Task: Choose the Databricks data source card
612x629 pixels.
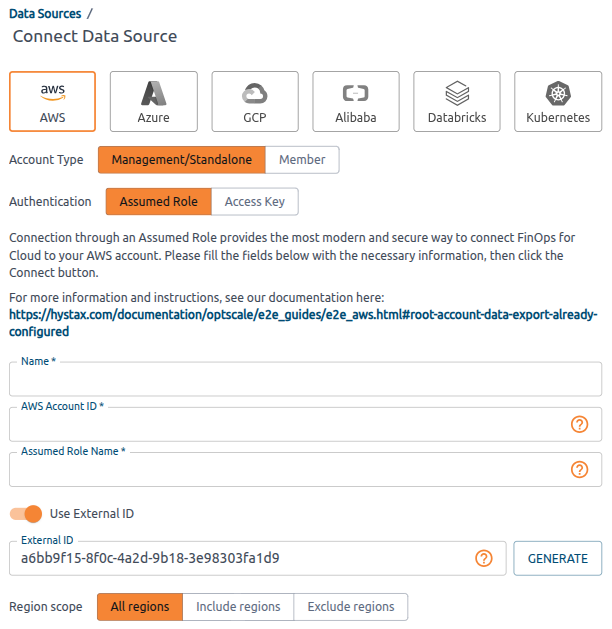Action: tap(457, 101)
